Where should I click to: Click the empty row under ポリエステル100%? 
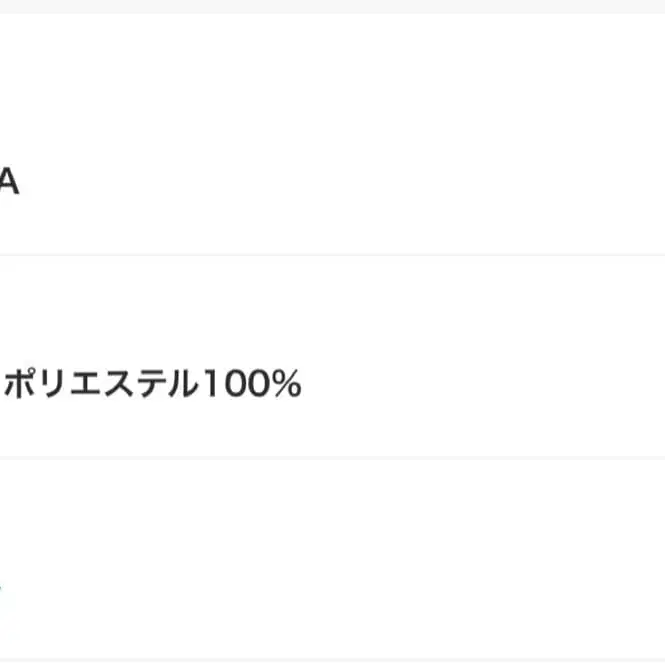(x=332, y=560)
